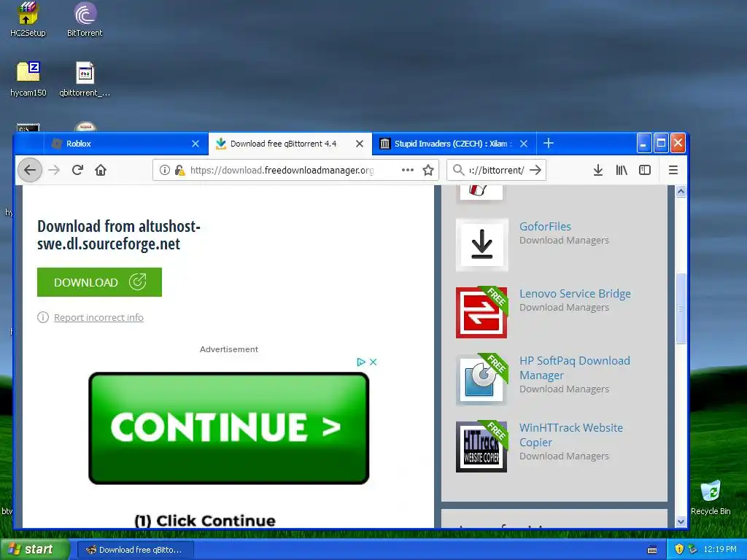Close the Roblox tab
The image size is (747, 560).
click(x=196, y=144)
